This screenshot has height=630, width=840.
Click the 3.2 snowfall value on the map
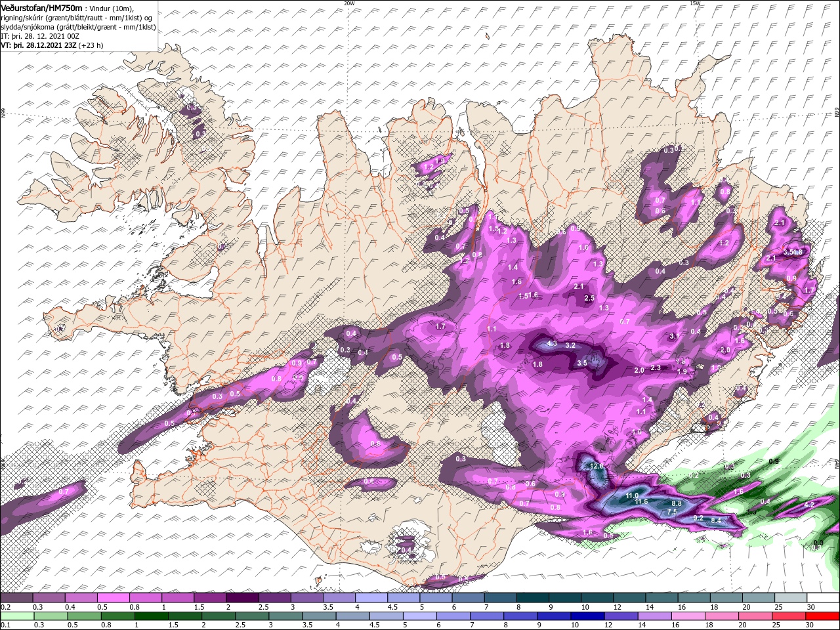[570, 345]
